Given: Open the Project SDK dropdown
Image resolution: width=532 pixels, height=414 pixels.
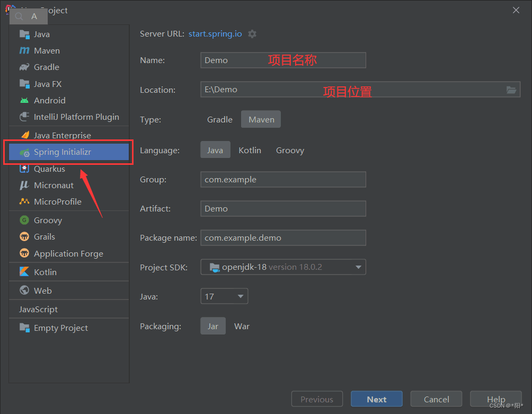Looking at the screenshot, I should click(x=283, y=267).
